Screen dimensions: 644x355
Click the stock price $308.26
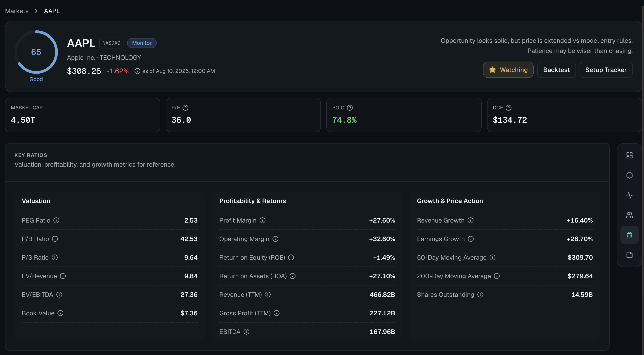click(x=84, y=71)
